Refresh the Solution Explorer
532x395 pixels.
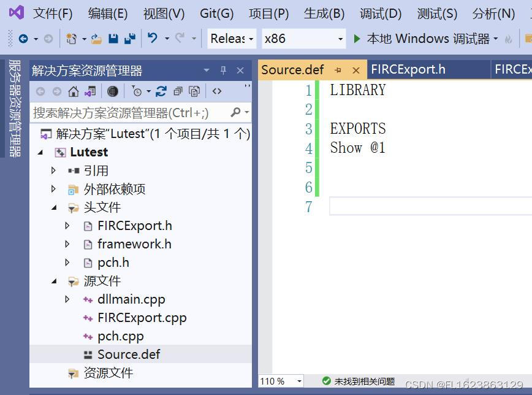pos(161,91)
